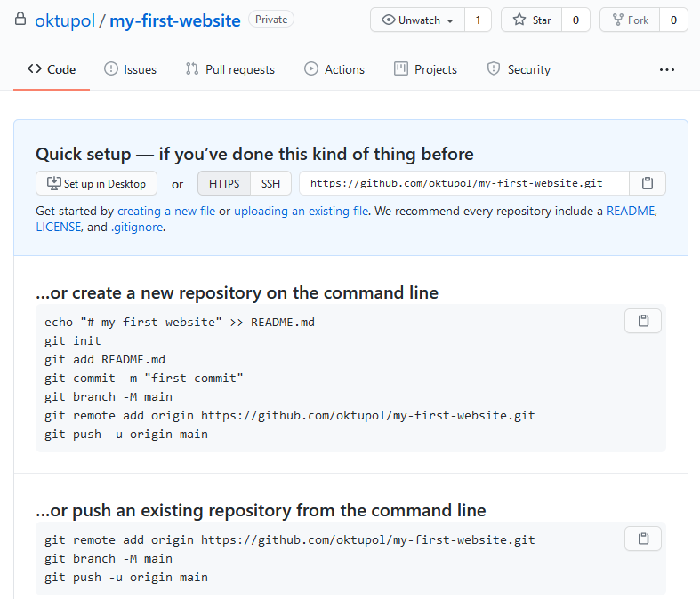Select HTTPS as the clone protocol
Screen dimensions: 700x599
point(224,183)
